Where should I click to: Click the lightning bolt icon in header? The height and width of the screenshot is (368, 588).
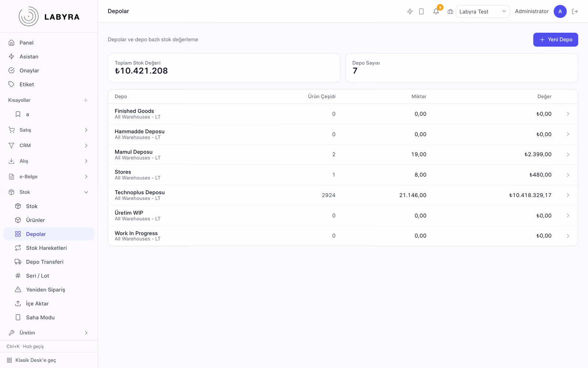coord(410,11)
